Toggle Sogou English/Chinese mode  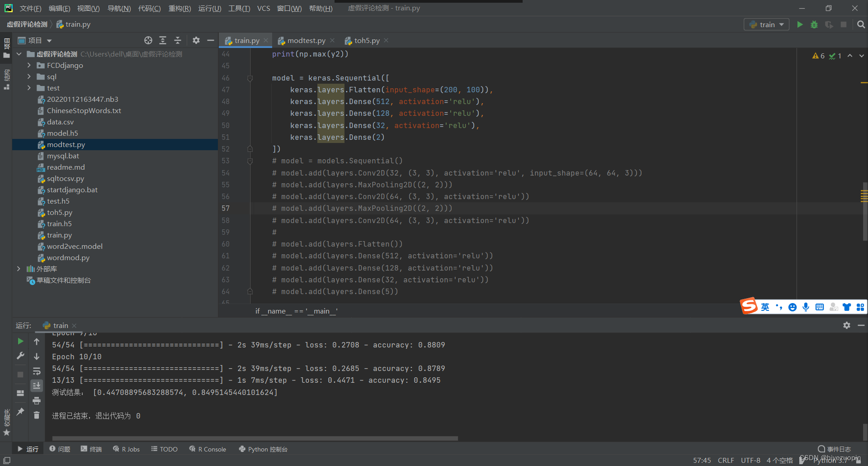coord(765,307)
